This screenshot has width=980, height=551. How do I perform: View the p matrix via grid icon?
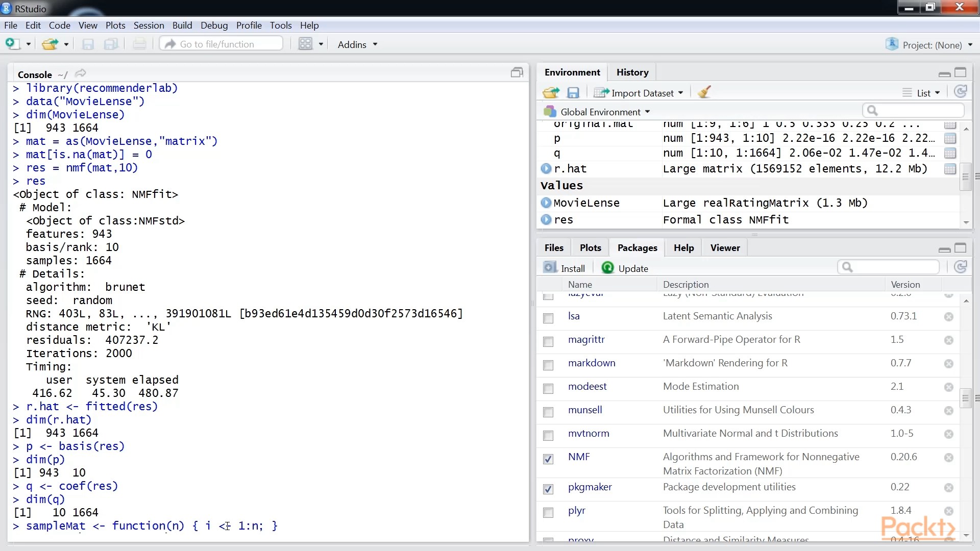950,138
